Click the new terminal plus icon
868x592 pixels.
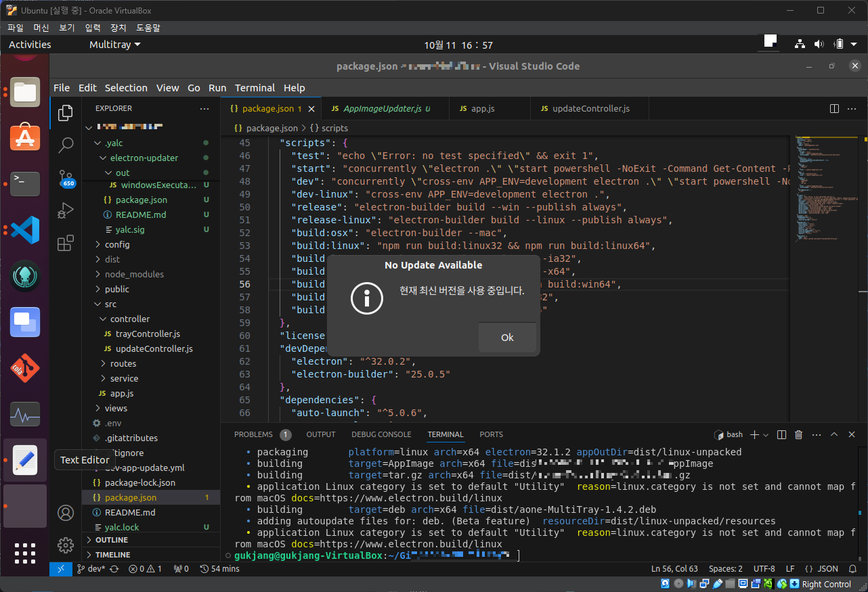click(x=756, y=434)
